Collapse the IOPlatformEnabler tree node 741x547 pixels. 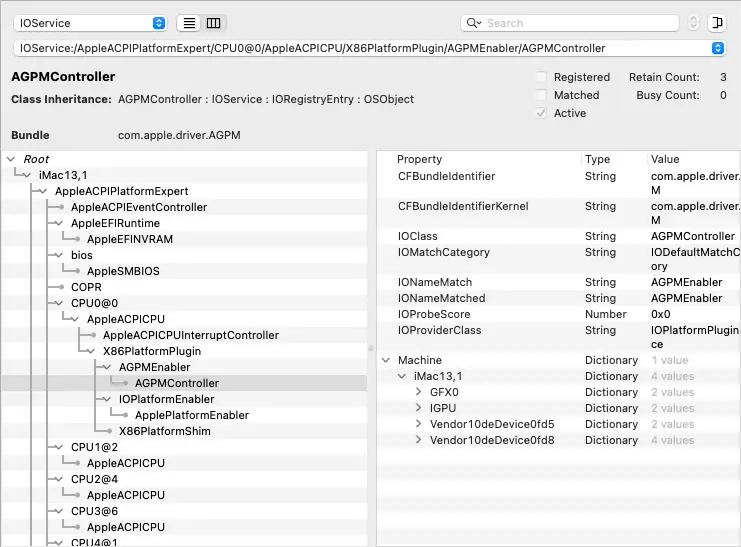tap(107, 399)
